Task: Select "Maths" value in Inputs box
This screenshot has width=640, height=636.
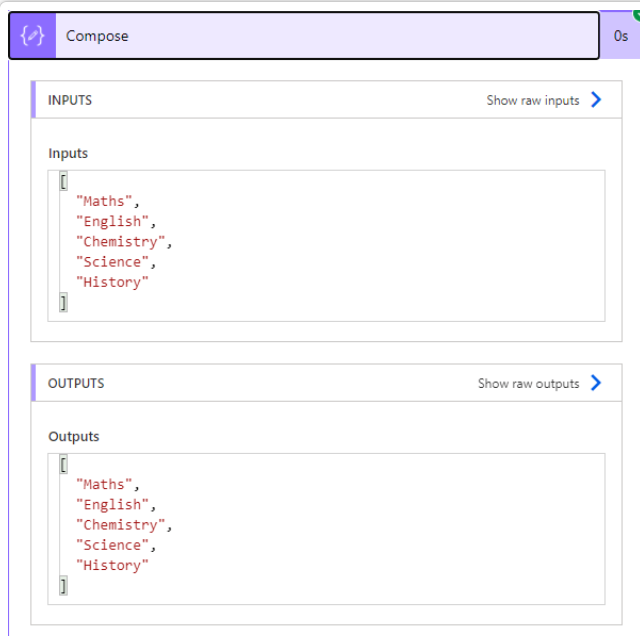Action: 104,201
